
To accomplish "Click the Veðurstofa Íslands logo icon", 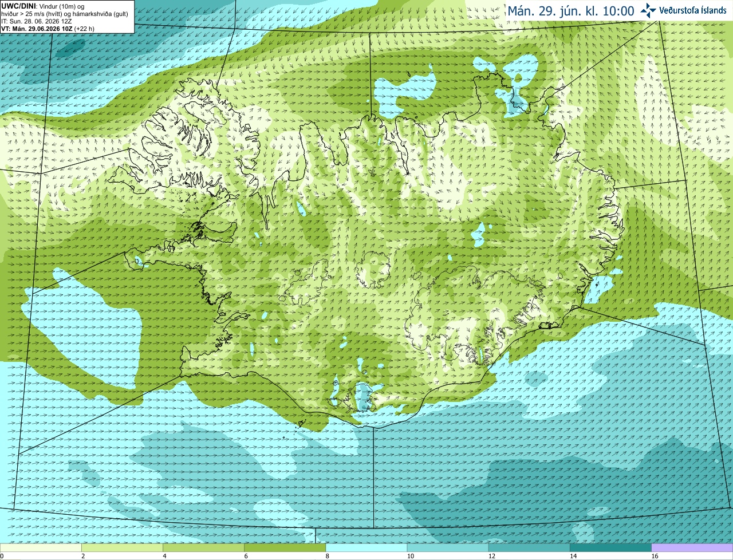I will pyautogui.click(x=648, y=10).
